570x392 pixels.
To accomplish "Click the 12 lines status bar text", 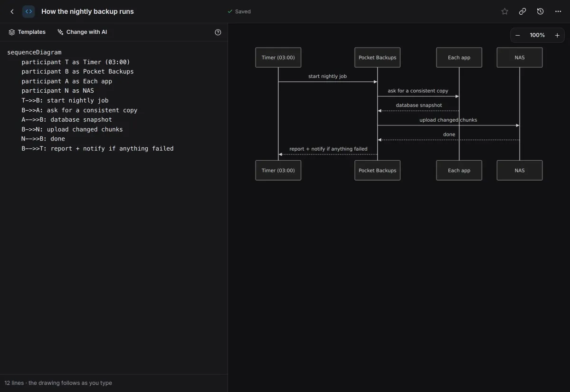I will [58, 383].
